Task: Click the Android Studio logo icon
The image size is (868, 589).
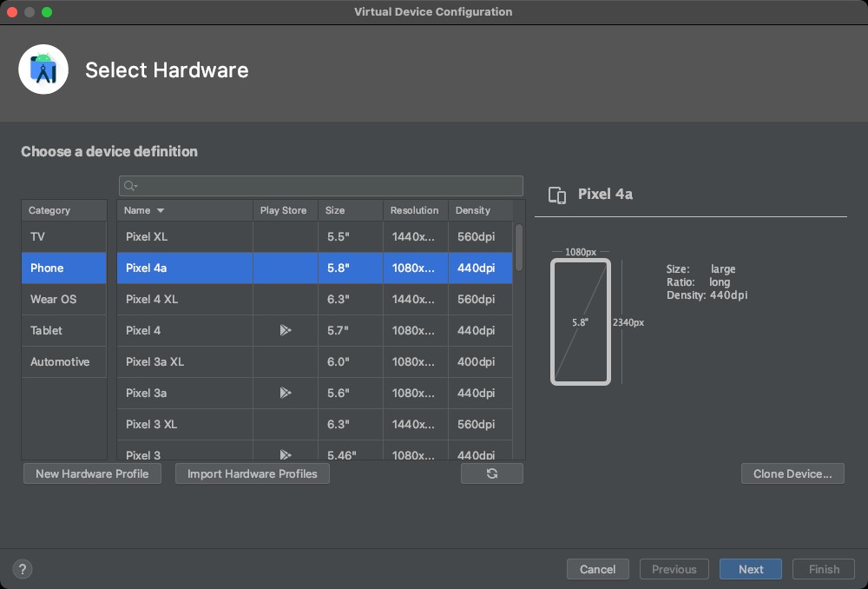Action: pos(43,69)
